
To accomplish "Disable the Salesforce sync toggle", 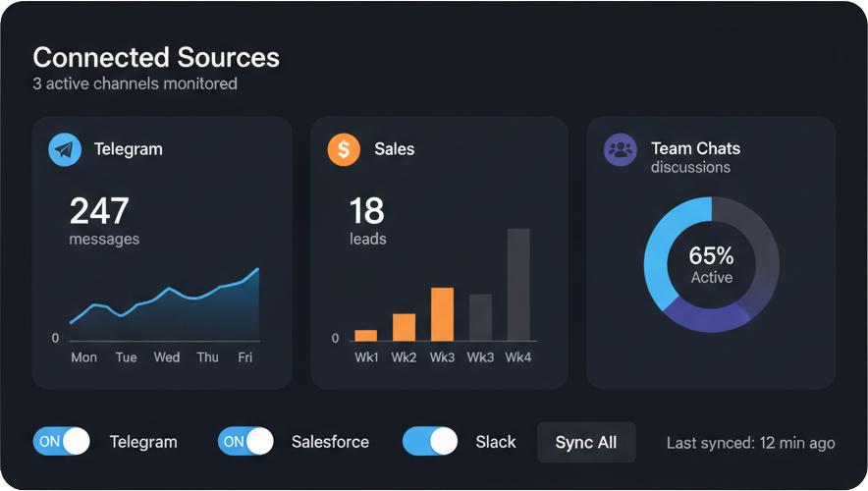I will [245, 442].
